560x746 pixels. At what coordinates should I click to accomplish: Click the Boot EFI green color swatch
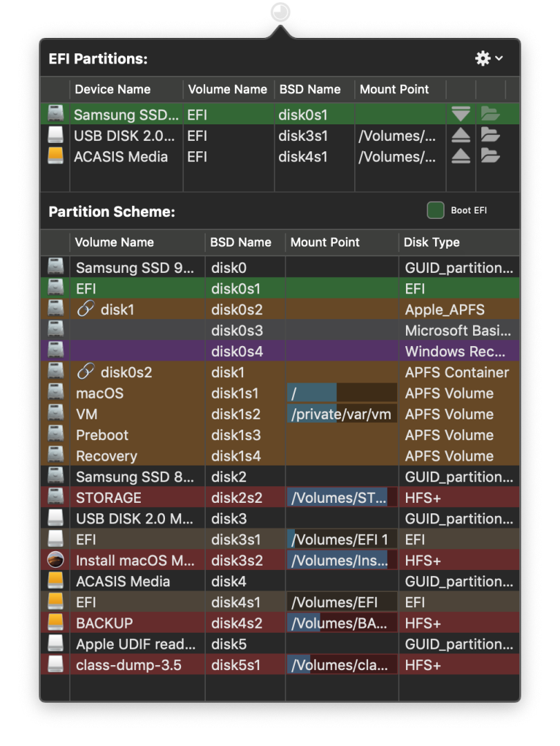point(435,210)
